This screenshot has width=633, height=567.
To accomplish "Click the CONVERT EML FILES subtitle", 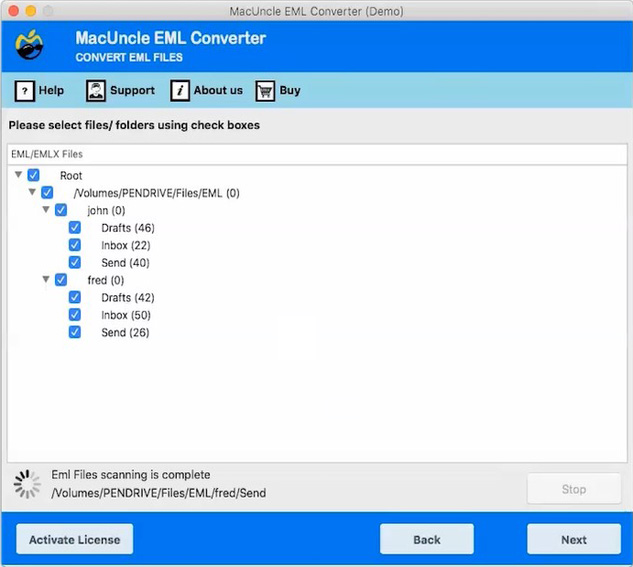I will click(x=129, y=57).
